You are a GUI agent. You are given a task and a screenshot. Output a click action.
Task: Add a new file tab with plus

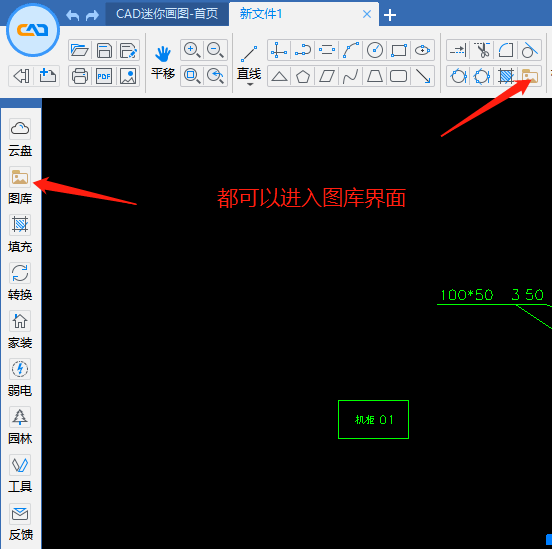tap(390, 15)
